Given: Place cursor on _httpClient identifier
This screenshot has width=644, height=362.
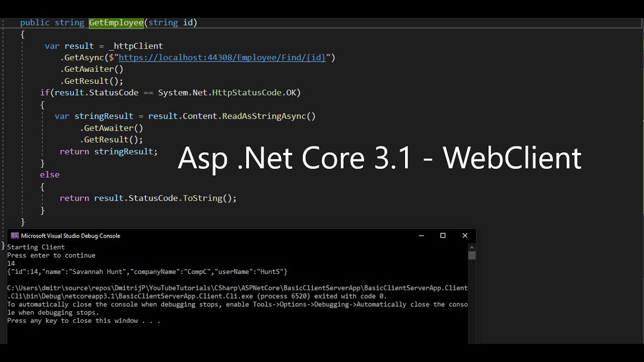Looking at the screenshot, I should [136, 46].
